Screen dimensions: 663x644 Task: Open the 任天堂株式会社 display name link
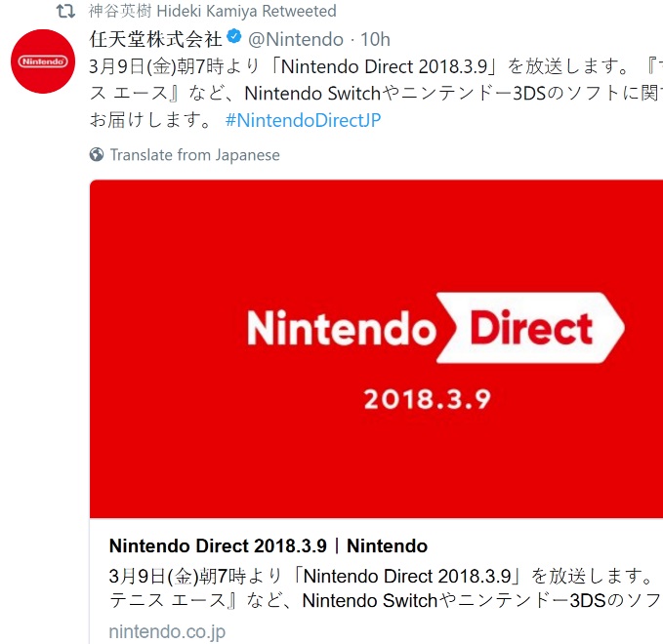[x=155, y=39]
